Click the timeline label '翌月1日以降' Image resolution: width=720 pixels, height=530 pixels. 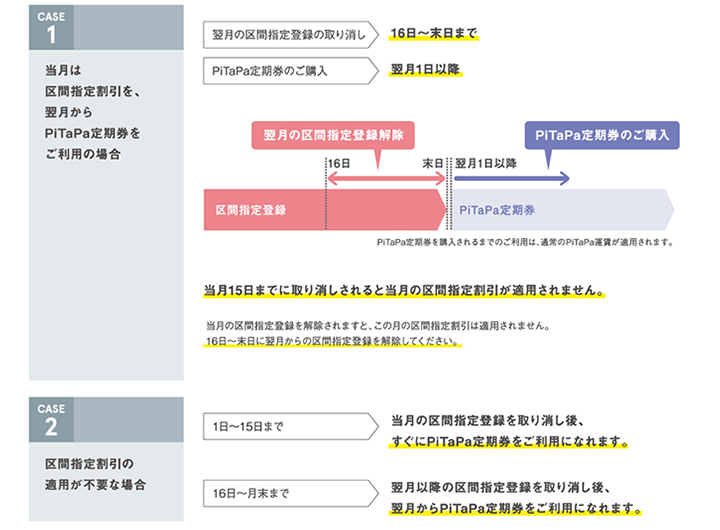[x=486, y=164]
